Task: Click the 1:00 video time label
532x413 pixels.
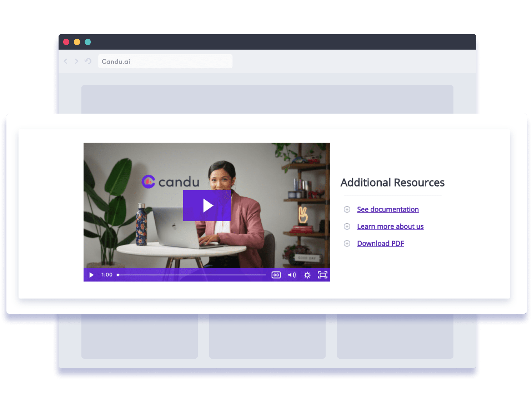Action: pos(107,275)
